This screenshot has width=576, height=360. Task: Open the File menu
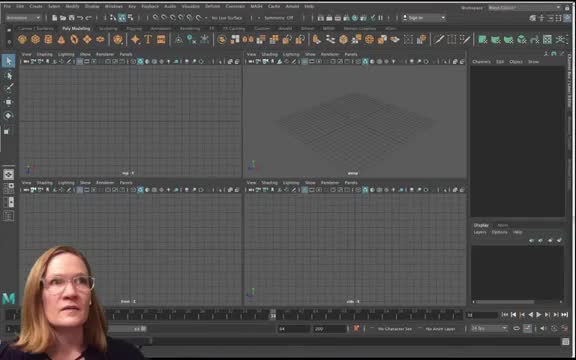(7, 6)
